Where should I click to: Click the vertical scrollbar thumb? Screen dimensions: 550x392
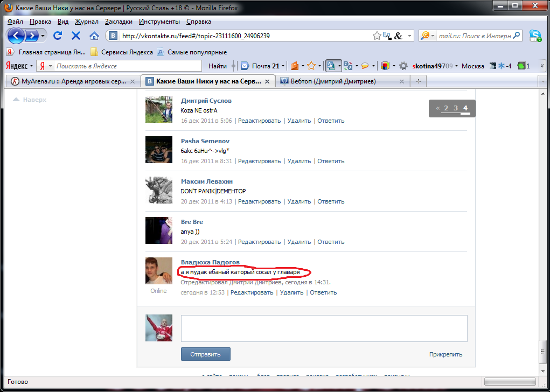(x=542, y=352)
